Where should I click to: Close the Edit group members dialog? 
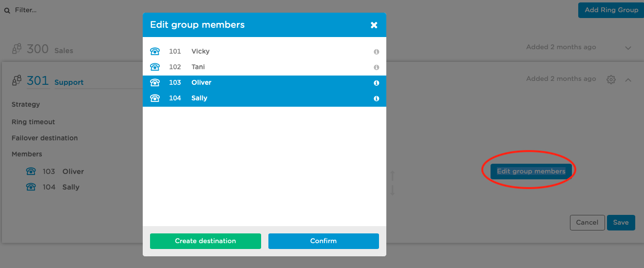click(374, 25)
